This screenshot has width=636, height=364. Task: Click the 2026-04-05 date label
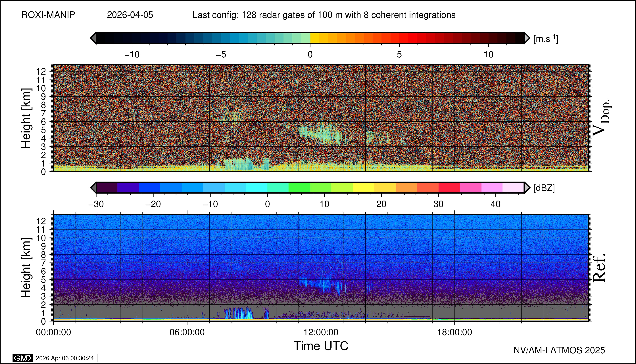[130, 15]
